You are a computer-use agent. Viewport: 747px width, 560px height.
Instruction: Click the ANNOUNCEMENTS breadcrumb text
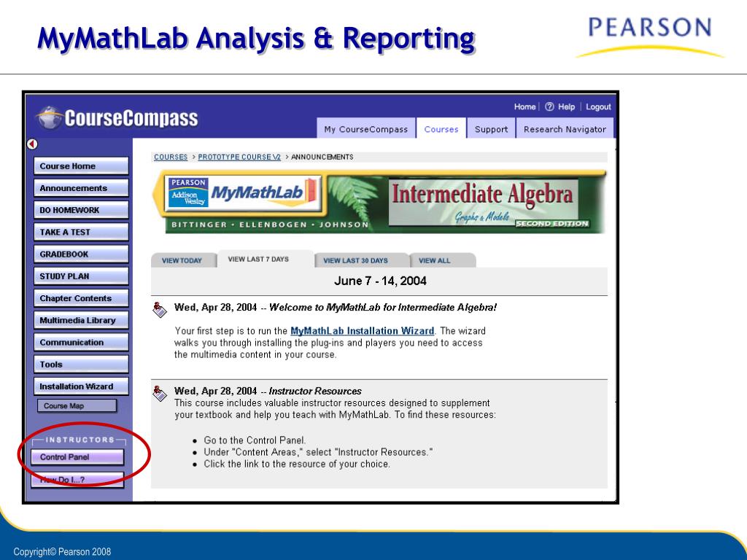[322, 157]
